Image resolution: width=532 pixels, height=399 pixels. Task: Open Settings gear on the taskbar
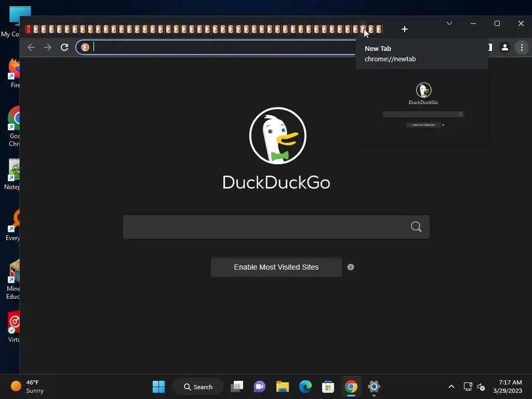pos(374,387)
